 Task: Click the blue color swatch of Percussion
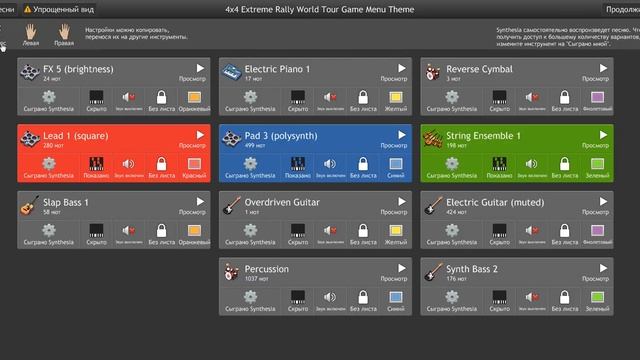(x=396, y=297)
